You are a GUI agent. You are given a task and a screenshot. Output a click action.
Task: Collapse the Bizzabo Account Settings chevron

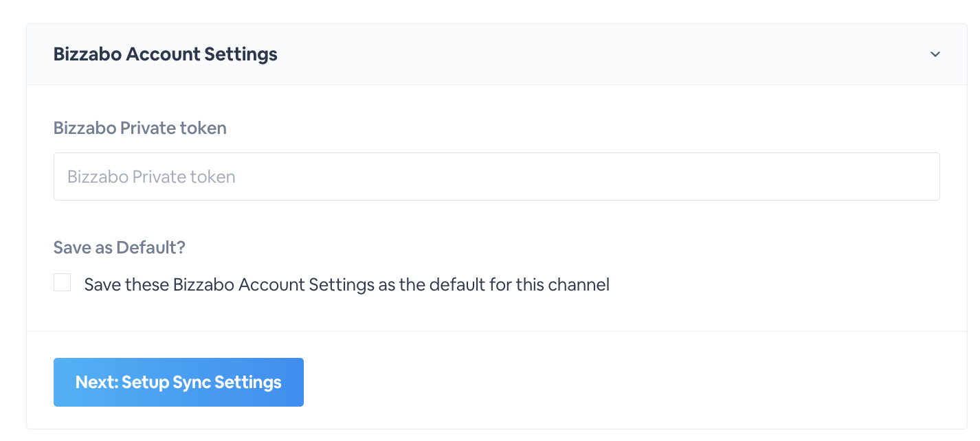935,54
